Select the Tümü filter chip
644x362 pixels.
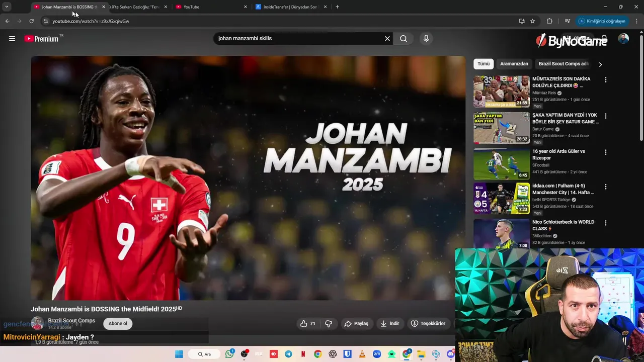point(484,64)
